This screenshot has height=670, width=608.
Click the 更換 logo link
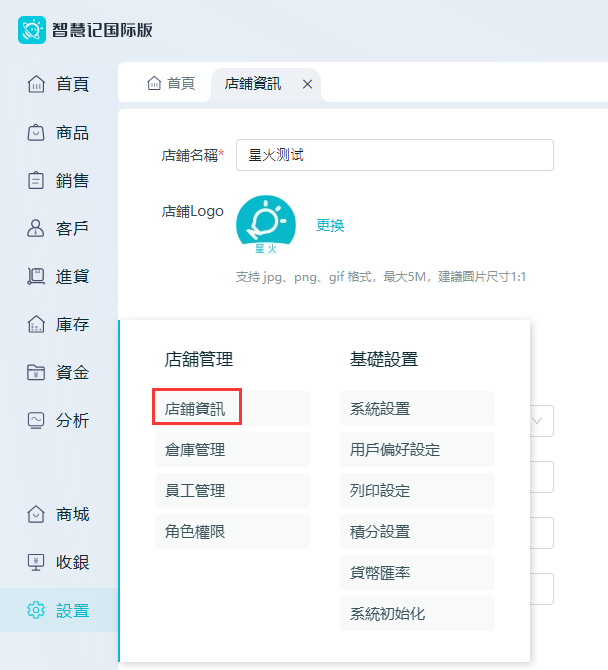pyautogui.click(x=330, y=226)
